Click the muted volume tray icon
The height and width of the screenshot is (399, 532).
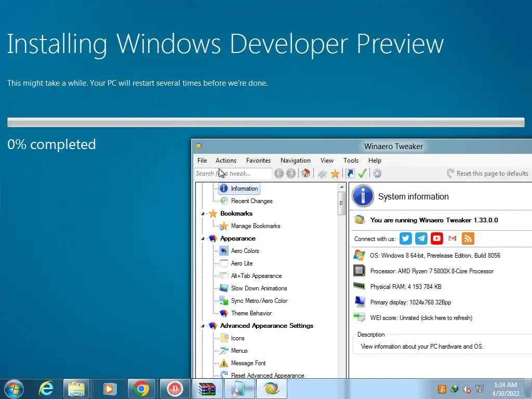tap(467, 389)
